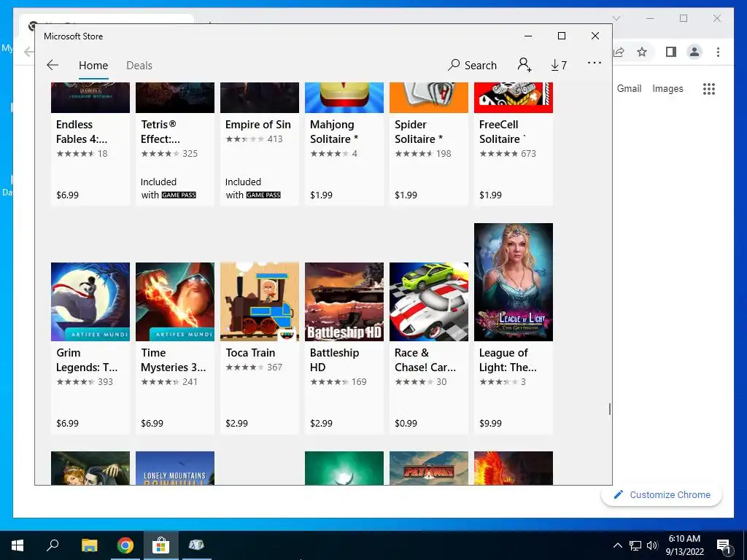Go back with the Store back arrow
This screenshot has height=560, width=747.
53,65
